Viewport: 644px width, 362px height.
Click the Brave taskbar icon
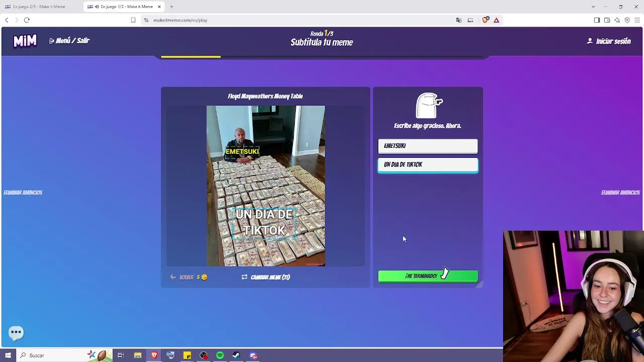(154, 355)
